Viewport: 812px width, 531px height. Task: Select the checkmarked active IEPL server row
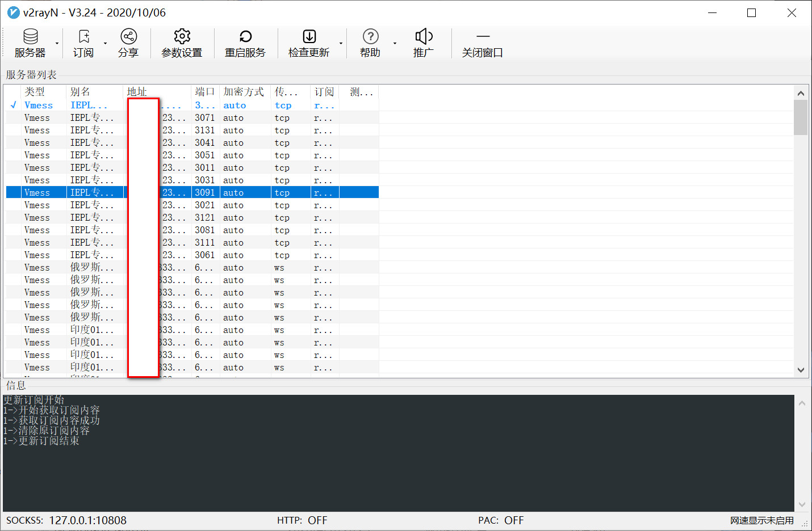(x=192, y=106)
